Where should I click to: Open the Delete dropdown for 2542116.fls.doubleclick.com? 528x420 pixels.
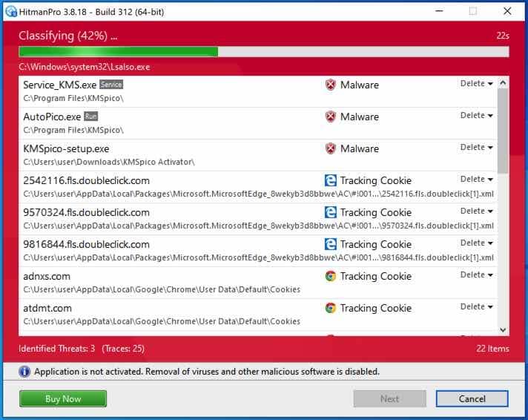click(x=477, y=179)
